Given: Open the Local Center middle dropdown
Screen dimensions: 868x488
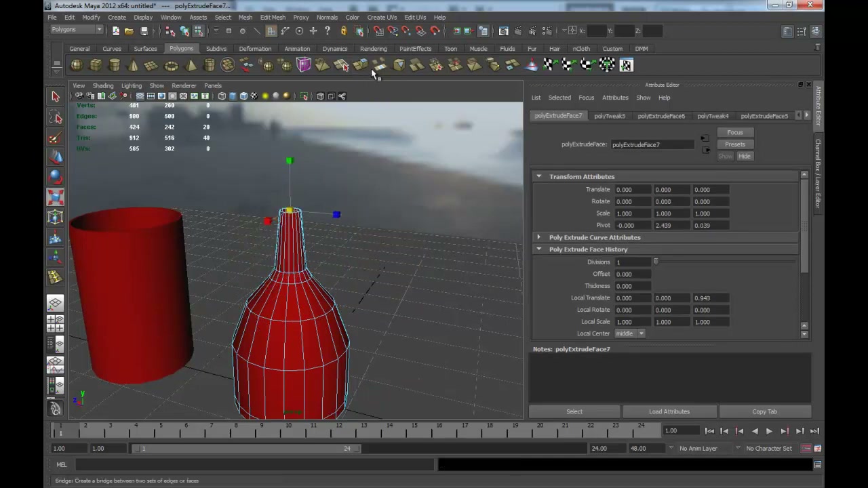Looking at the screenshot, I should 629,333.
